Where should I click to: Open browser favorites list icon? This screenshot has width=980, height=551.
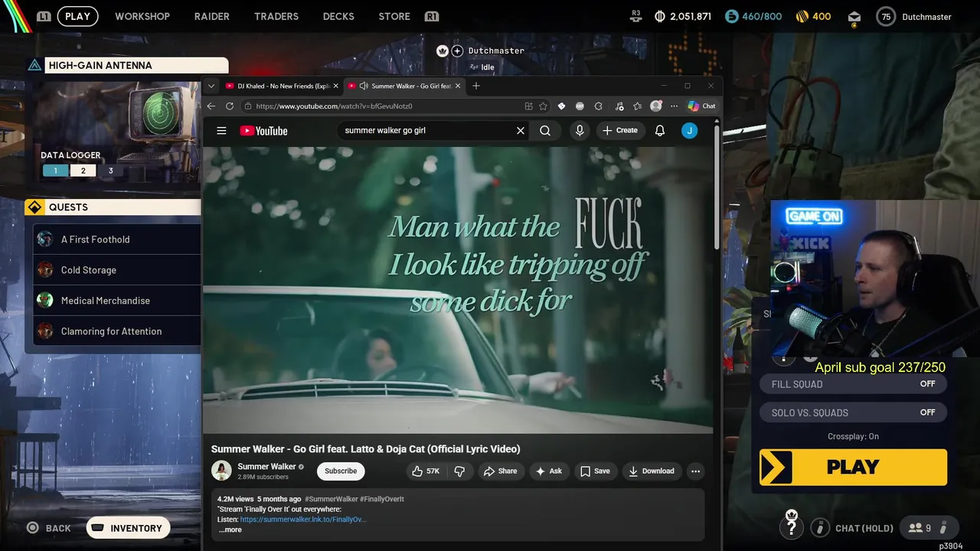(637, 106)
